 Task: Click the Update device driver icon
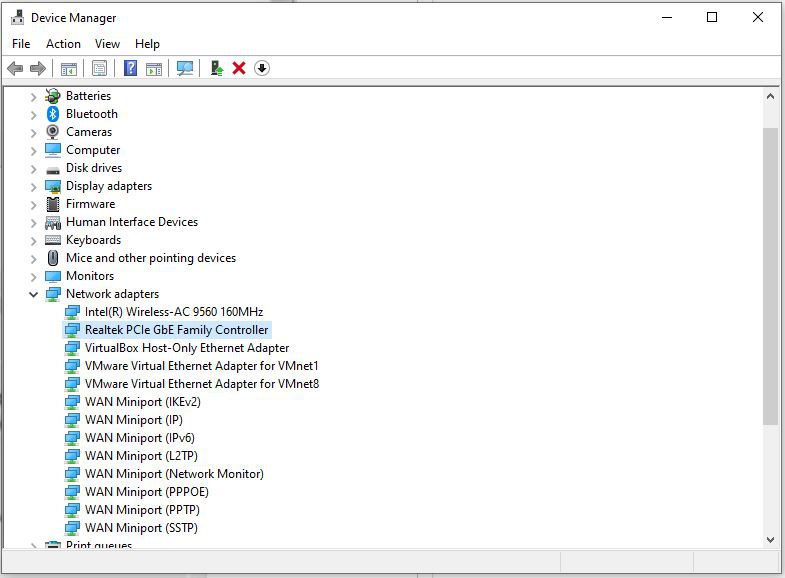click(216, 68)
